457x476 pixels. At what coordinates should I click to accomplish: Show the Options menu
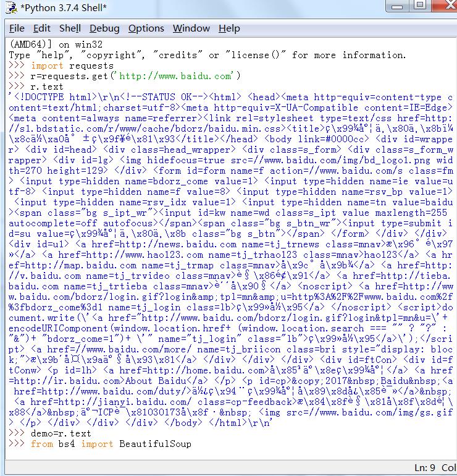click(x=146, y=28)
